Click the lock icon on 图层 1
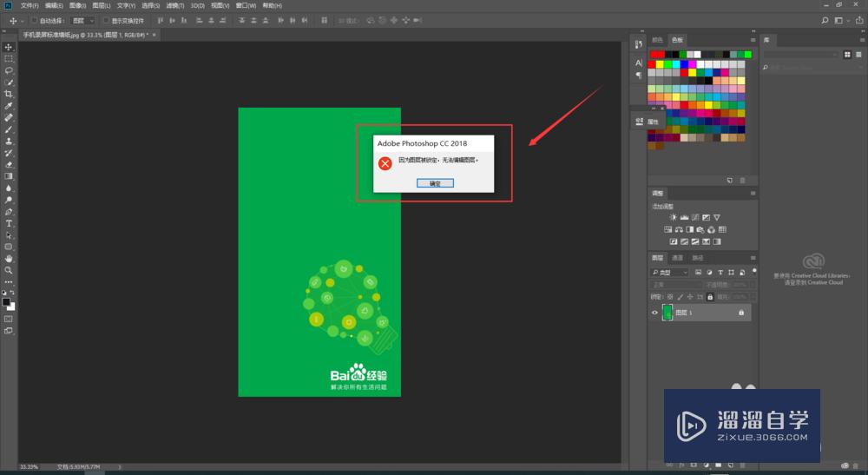 [740, 313]
